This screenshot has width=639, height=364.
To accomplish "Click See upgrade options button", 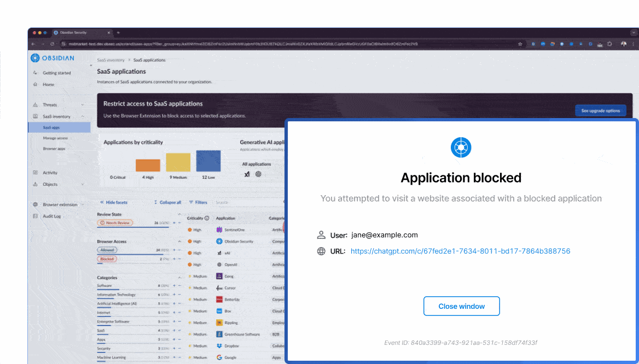I will pos(600,111).
